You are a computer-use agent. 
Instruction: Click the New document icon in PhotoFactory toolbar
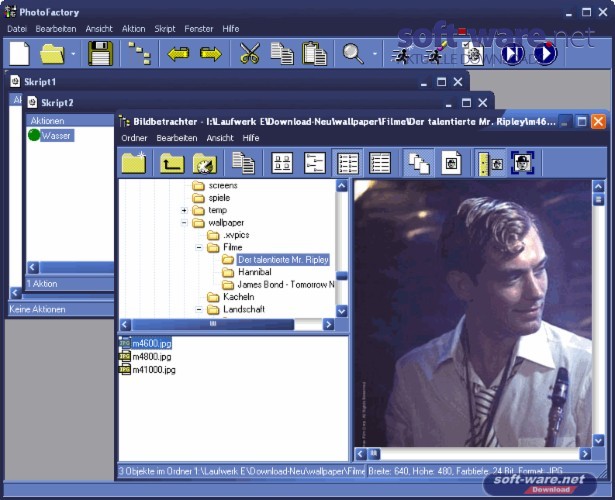[20, 53]
